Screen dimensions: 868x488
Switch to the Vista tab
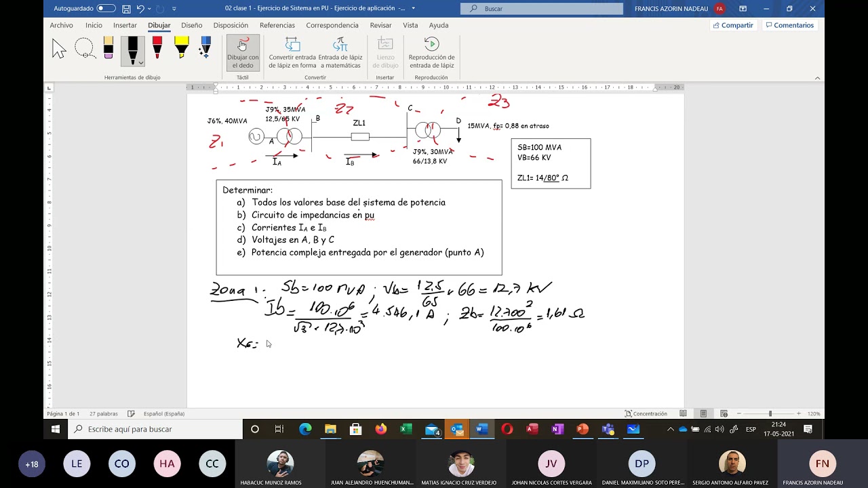(410, 25)
